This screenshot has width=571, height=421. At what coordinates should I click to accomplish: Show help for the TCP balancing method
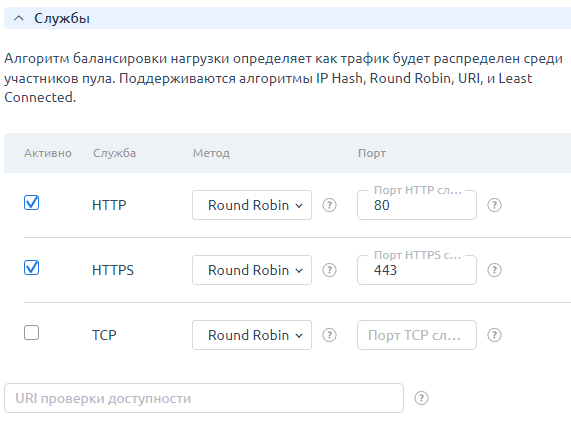click(x=329, y=335)
